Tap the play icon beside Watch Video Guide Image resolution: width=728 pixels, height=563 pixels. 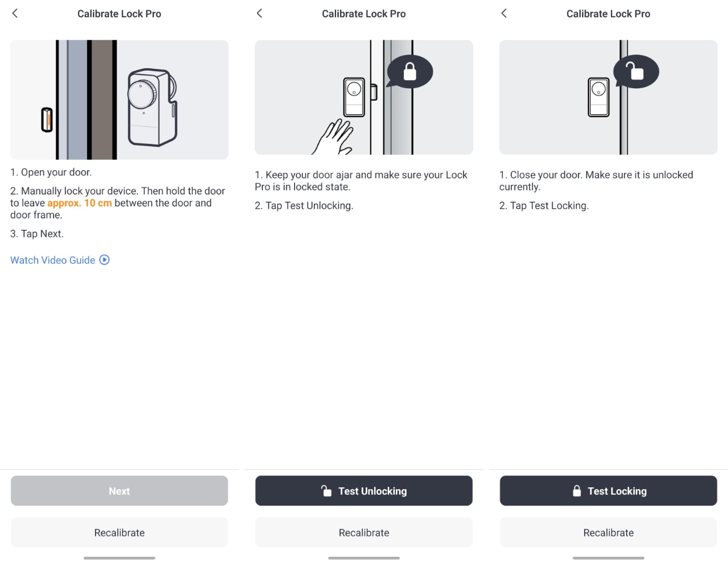click(x=105, y=260)
